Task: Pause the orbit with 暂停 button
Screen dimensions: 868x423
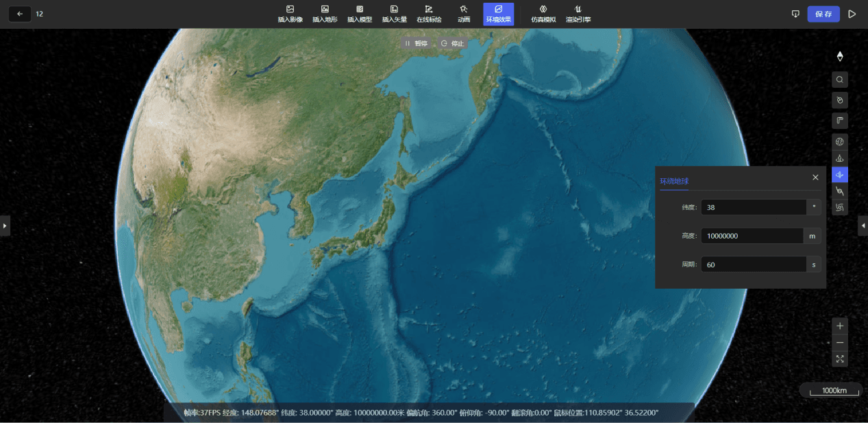Action: [416, 43]
